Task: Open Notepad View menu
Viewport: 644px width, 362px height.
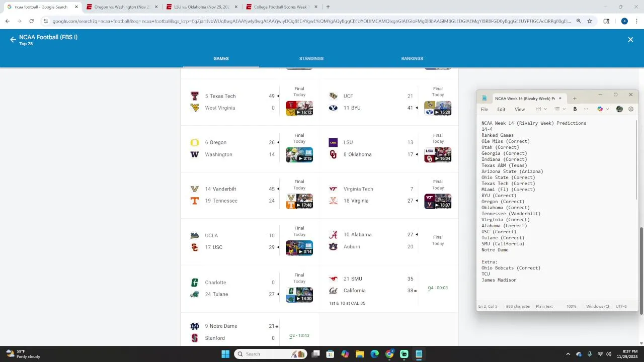Action: click(x=520, y=109)
